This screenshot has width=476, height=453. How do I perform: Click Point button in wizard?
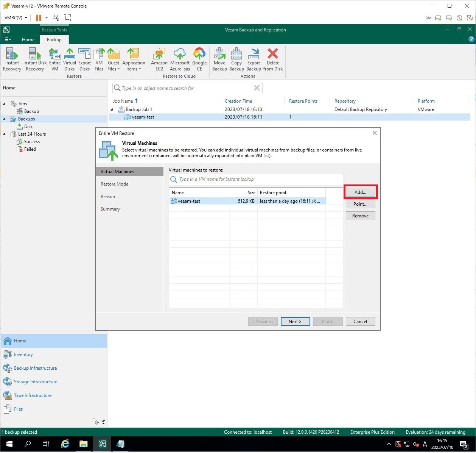tap(360, 204)
